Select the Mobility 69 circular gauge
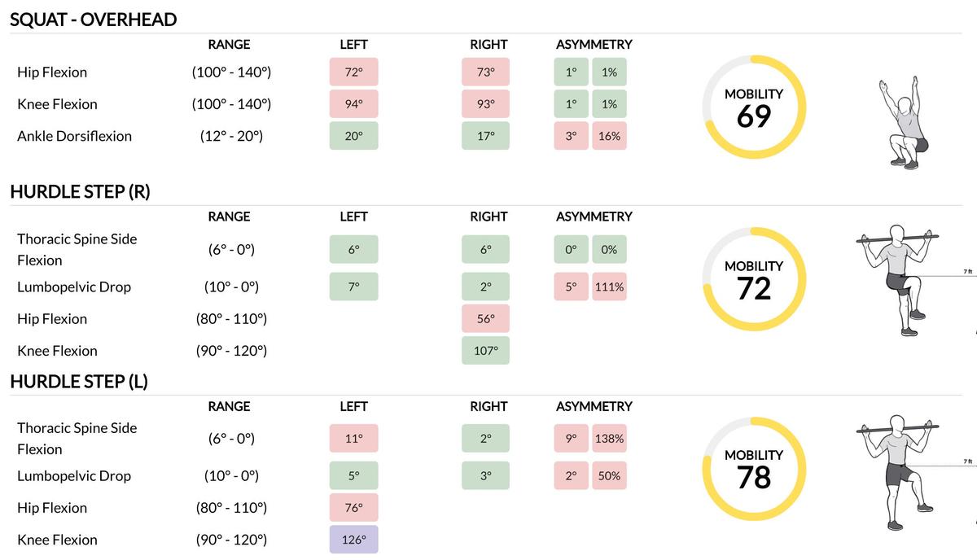The image size is (977, 560). coord(754,107)
